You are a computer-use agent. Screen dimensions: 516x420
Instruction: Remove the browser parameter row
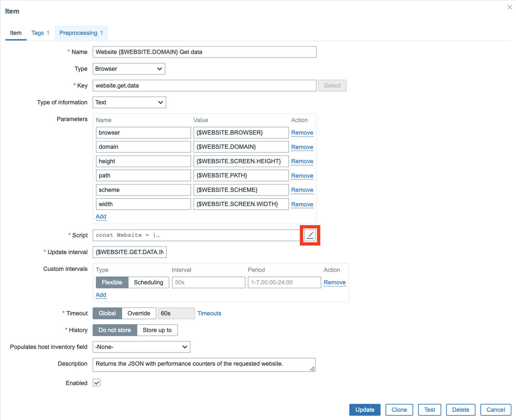click(302, 133)
